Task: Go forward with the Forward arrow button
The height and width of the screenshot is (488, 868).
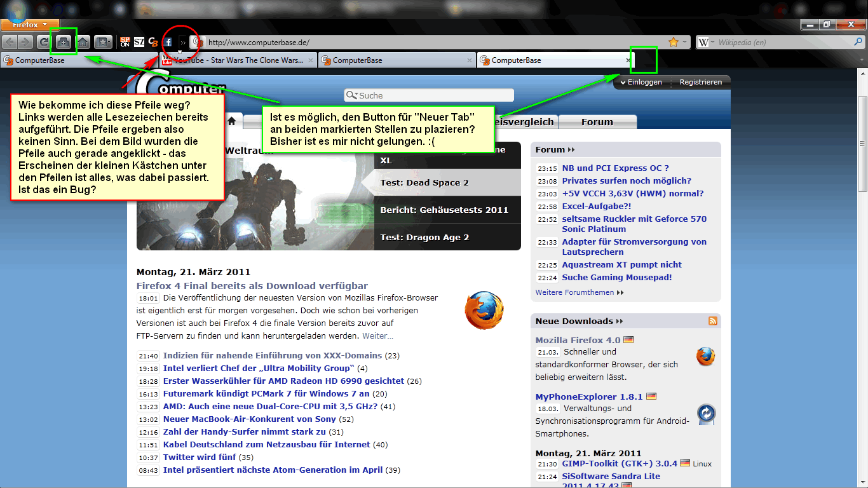Action: 25,43
